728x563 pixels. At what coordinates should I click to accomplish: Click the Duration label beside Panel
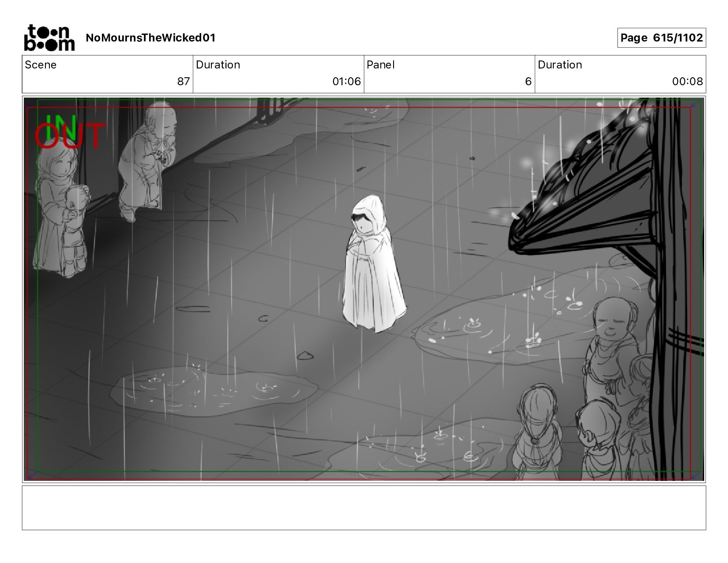click(560, 65)
